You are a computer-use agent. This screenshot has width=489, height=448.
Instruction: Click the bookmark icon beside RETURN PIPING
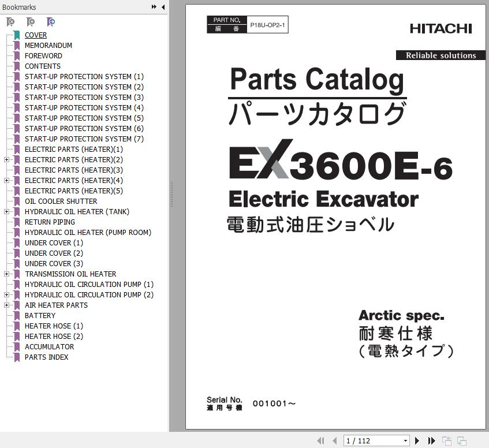(x=17, y=222)
